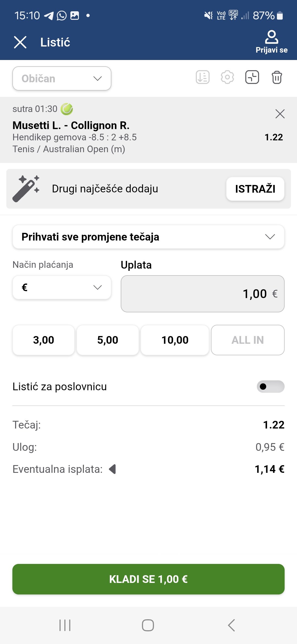297x644 pixels.
Task: Tap the magic wand suggestions icon
Action: tap(26, 189)
